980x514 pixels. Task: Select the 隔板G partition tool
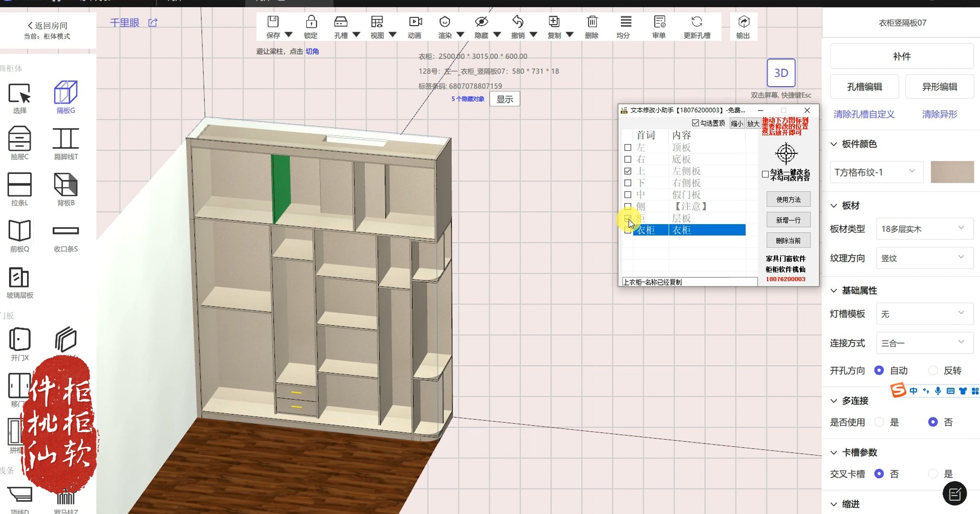(66, 93)
